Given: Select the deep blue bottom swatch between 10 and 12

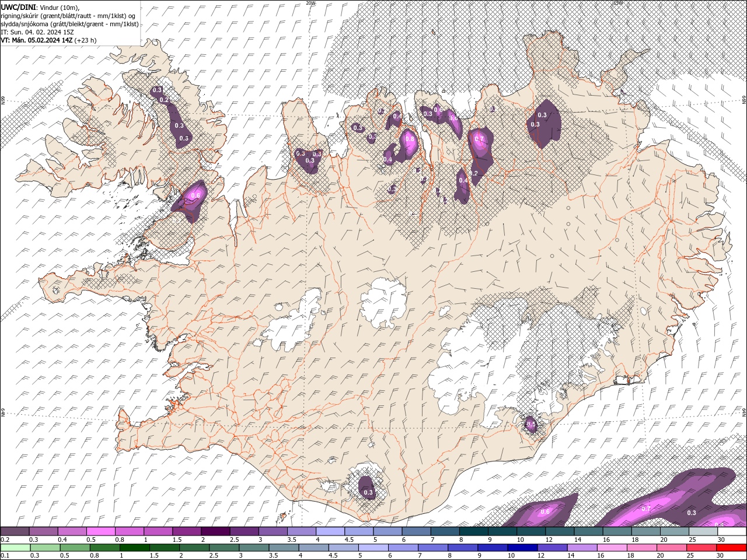Looking at the screenshot, I should [522, 548].
